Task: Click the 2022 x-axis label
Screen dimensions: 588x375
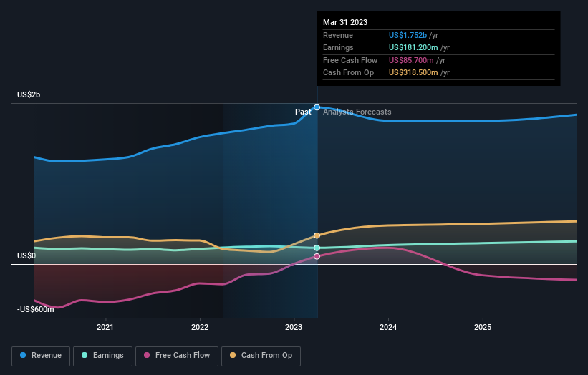Action: (200, 327)
